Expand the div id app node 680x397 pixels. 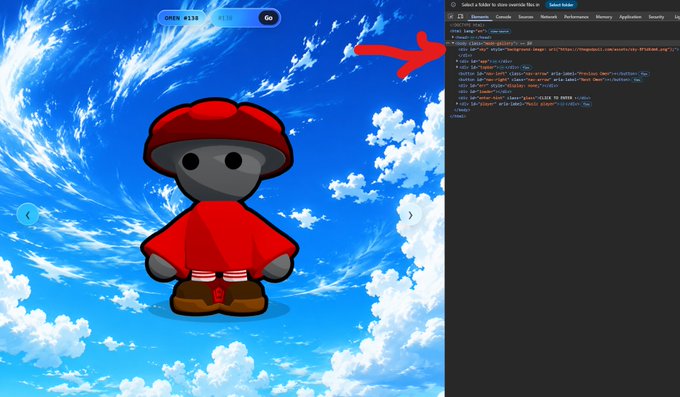tap(457, 61)
